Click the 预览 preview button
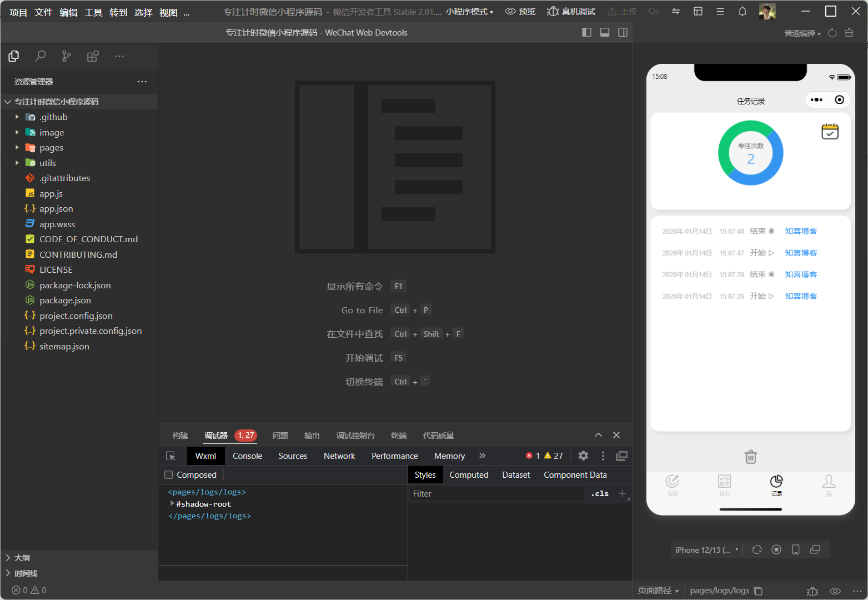 pos(520,12)
